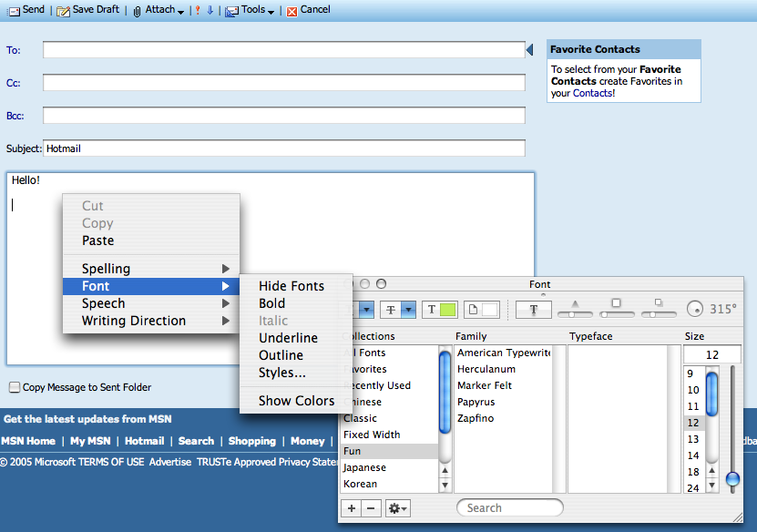This screenshot has width=757, height=532.
Task: Select the Font menu item
Action: point(151,286)
